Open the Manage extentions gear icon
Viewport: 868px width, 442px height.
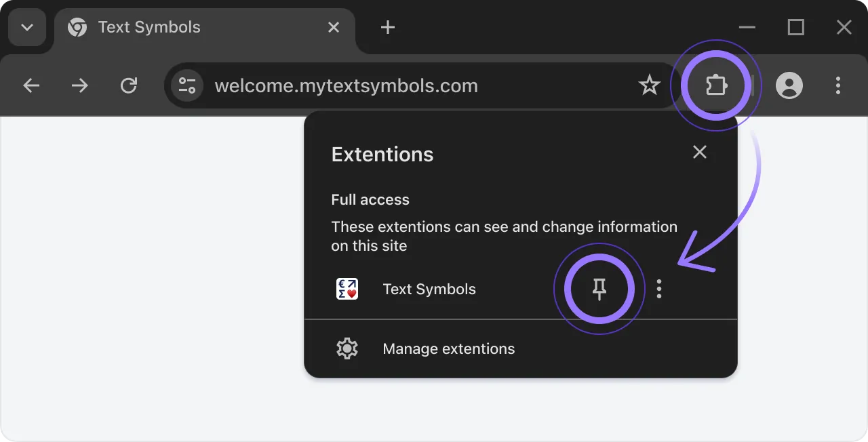click(347, 348)
